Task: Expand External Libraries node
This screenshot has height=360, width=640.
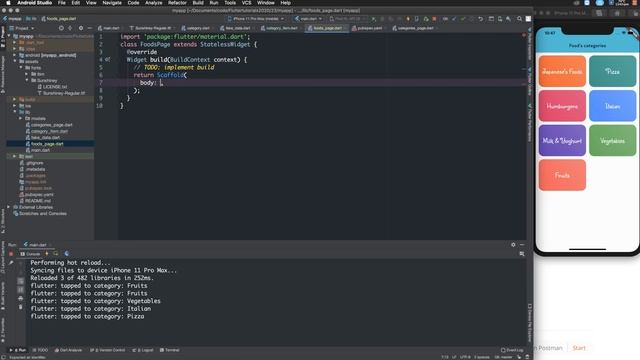Action: pyautogui.click(x=9, y=207)
